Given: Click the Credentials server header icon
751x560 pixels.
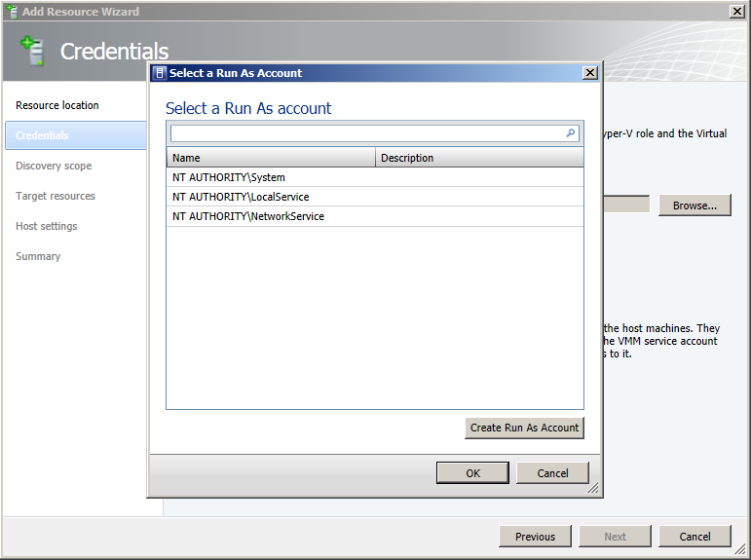Looking at the screenshot, I should [x=33, y=51].
